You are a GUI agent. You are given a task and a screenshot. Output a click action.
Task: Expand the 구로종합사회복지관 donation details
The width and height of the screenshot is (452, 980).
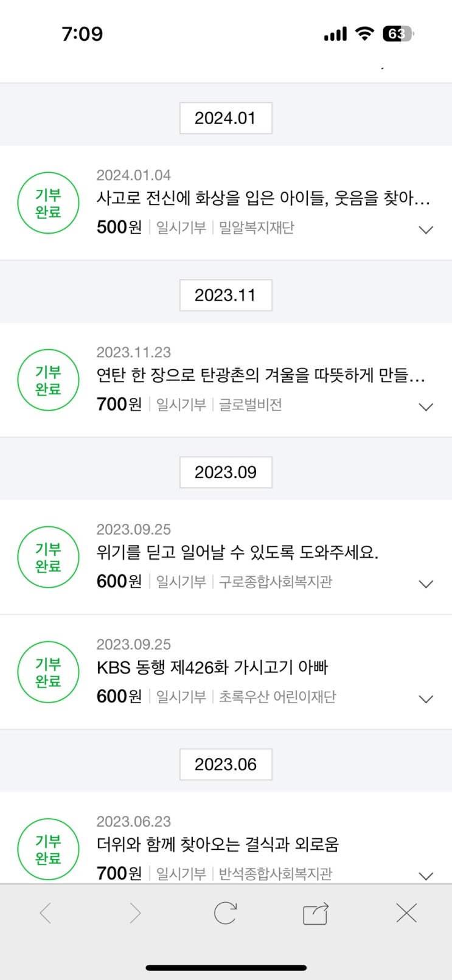pyautogui.click(x=426, y=584)
